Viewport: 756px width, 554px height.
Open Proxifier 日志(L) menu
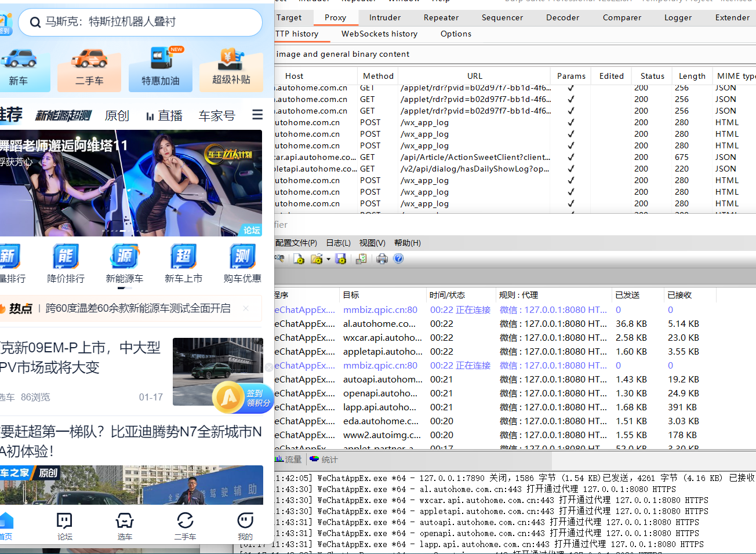[x=338, y=243]
